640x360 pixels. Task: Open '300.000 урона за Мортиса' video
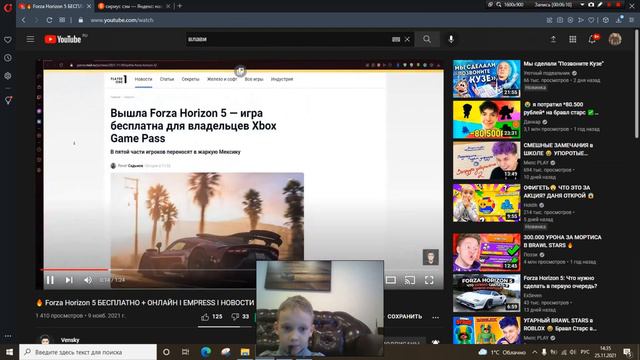point(487,252)
